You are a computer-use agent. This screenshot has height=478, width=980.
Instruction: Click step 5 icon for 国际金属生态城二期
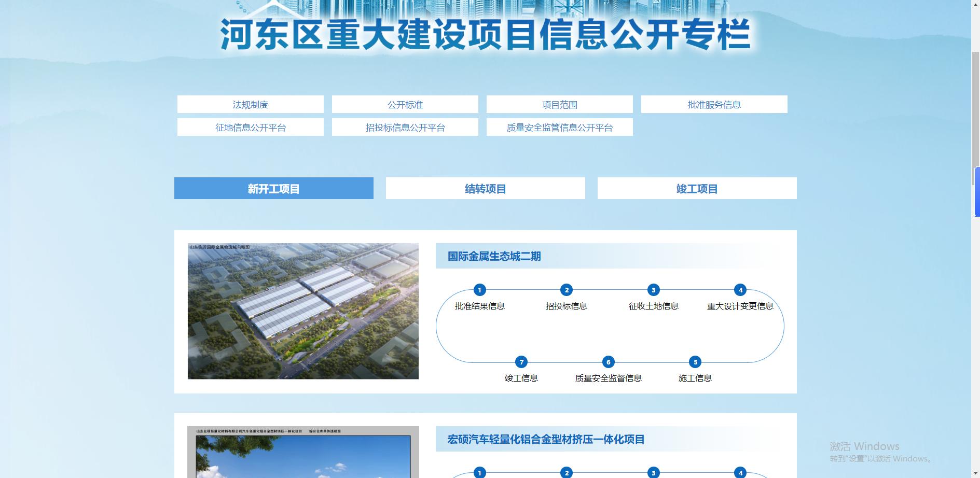coord(695,362)
